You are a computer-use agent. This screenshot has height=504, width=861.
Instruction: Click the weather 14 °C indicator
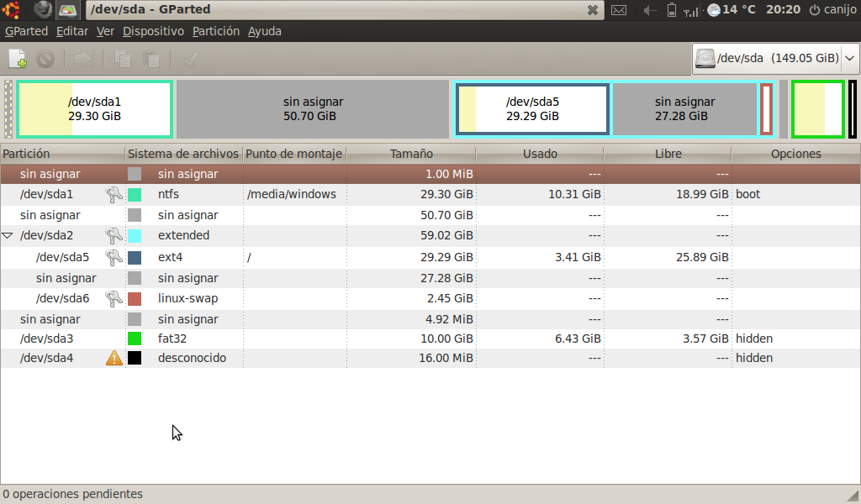click(x=732, y=9)
